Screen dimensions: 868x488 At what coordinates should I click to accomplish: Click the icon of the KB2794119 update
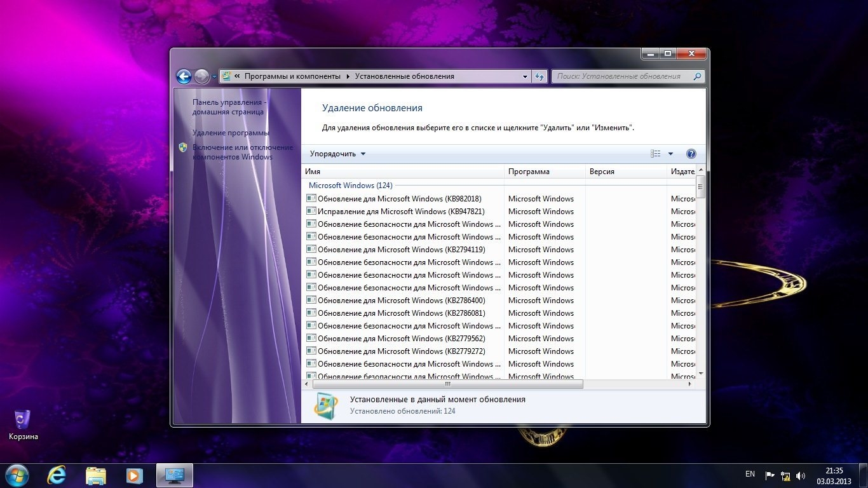[x=311, y=249]
